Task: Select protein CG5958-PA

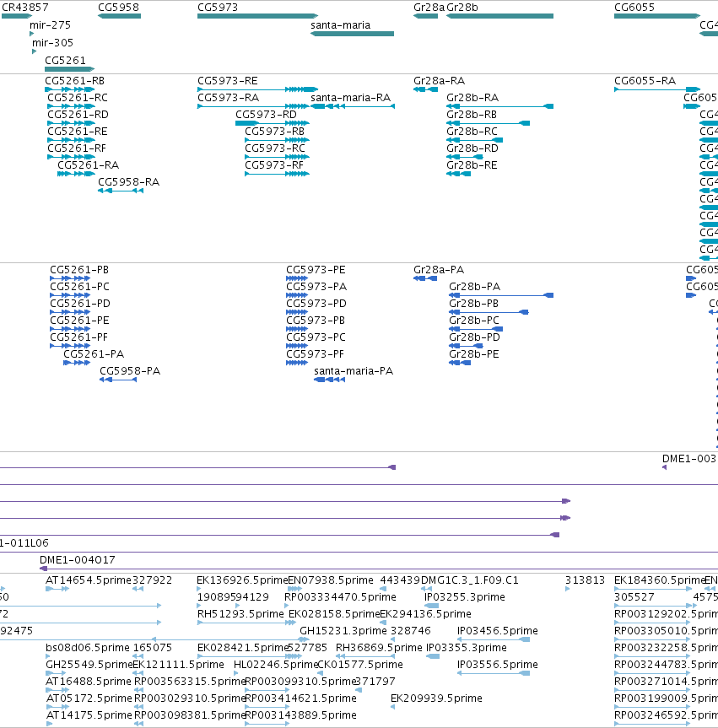Action: [x=130, y=371]
